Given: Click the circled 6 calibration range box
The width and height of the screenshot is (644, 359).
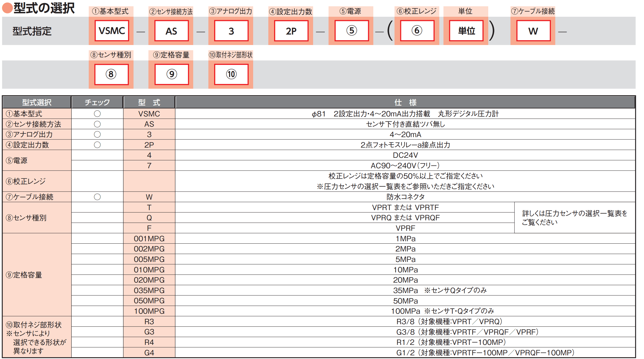Looking at the screenshot, I should (417, 31).
